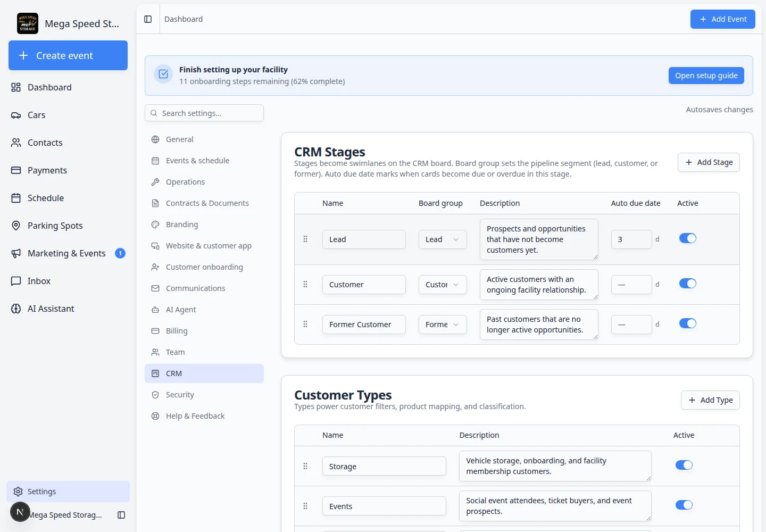Click the Search settings field
766x532 pixels.
click(x=204, y=113)
